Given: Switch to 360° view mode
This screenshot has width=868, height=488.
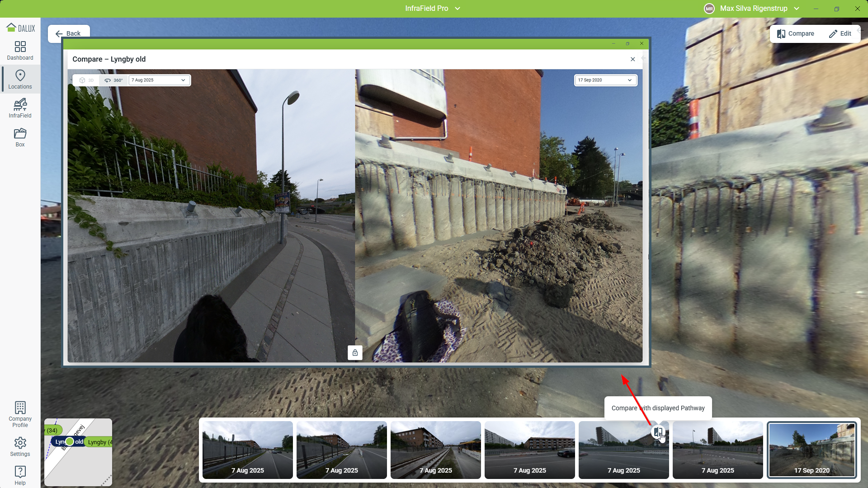Looking at the screenshot, I should [x=113, y=80].
